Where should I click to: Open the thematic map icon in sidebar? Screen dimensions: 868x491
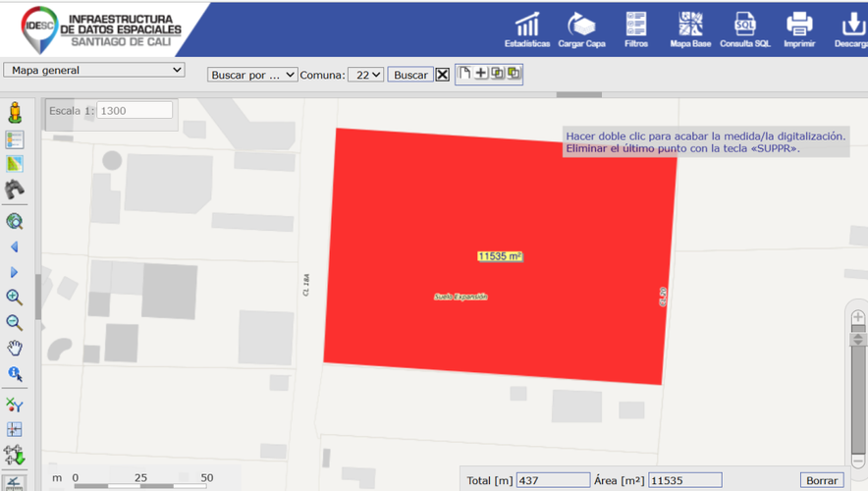15,164
